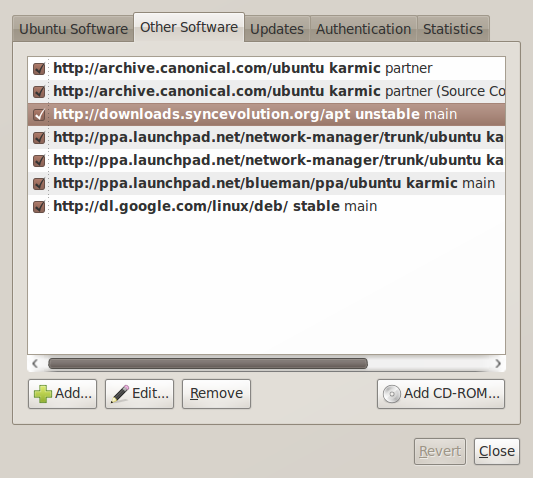Toggle second network-manager trunk PPA checkbox
The width and height of the screenshot is (533, 478).
tap(39, 160)
